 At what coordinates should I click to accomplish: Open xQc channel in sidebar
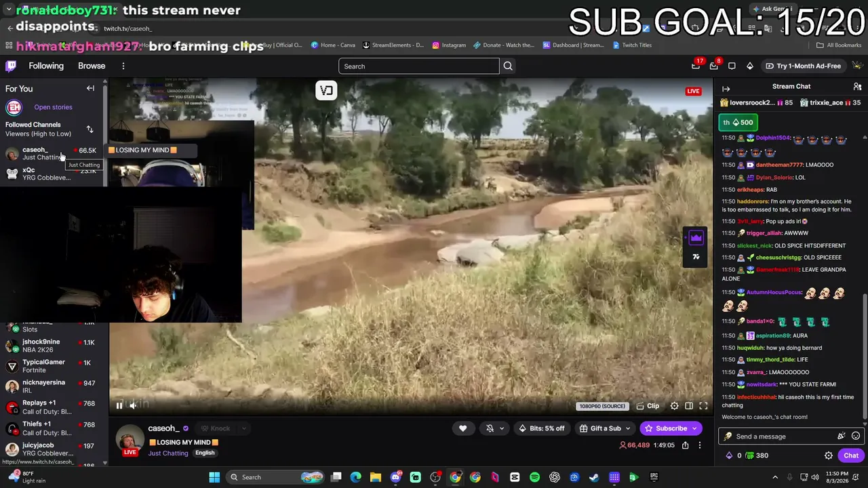[x=52, y=174]
